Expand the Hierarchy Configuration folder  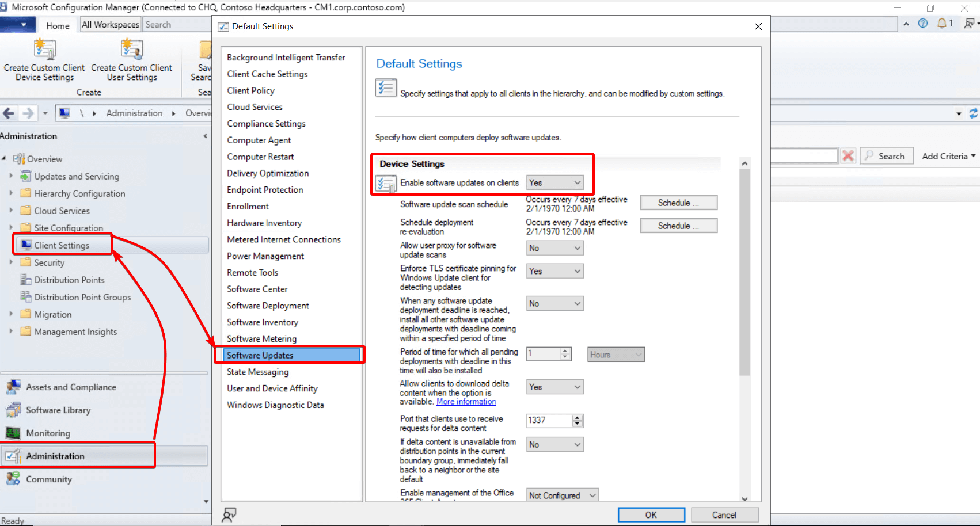tap(11, 193)
